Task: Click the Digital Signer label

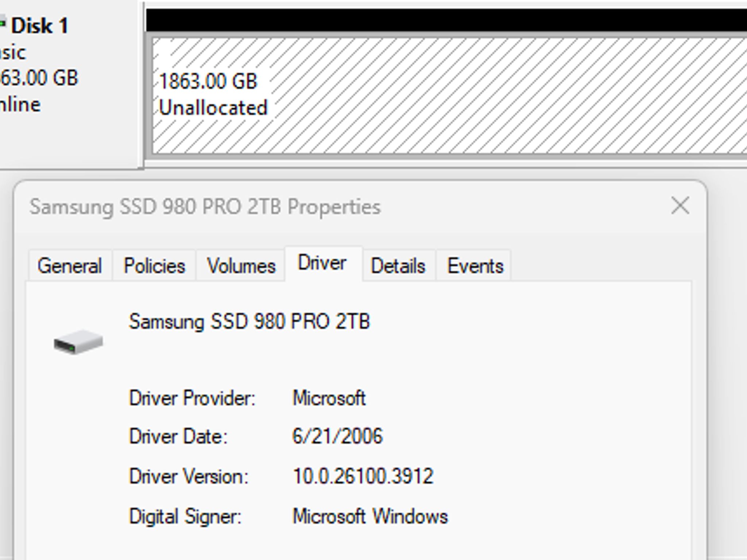Action: (185, 517)
